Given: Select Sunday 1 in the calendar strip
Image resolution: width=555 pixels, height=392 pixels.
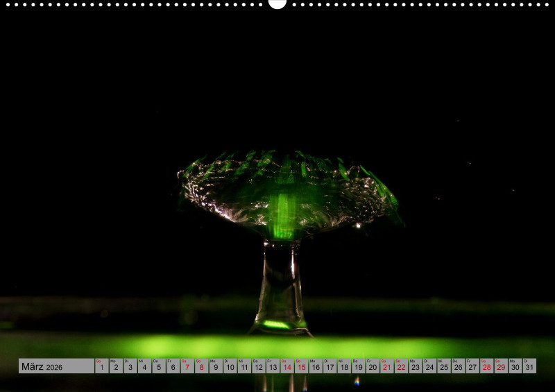Looking at the screenshot, I should pos(102,366).
